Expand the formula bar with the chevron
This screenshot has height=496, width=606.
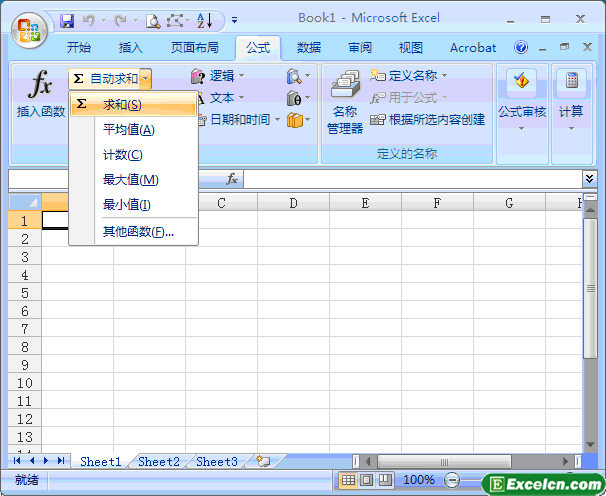point(589,178)
